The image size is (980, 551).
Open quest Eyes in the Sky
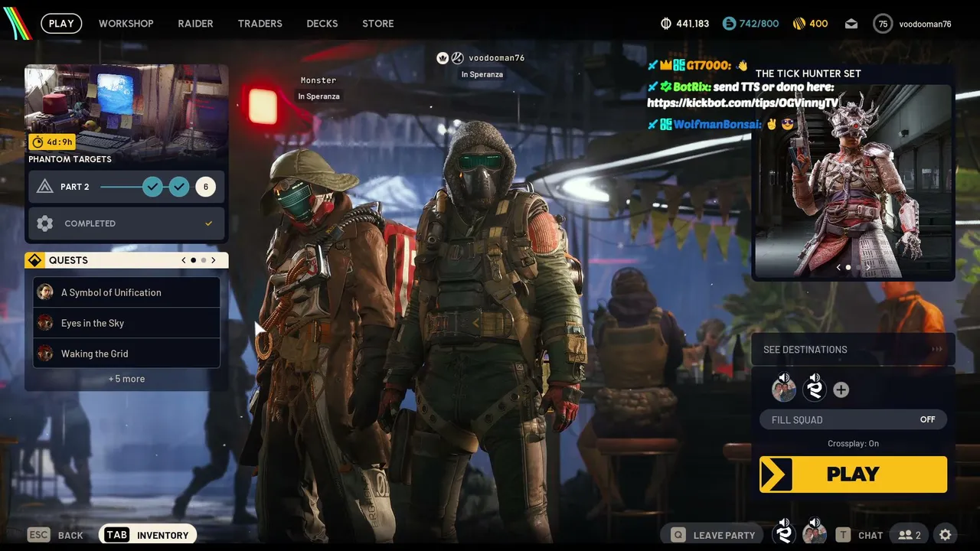coord(126,323)
